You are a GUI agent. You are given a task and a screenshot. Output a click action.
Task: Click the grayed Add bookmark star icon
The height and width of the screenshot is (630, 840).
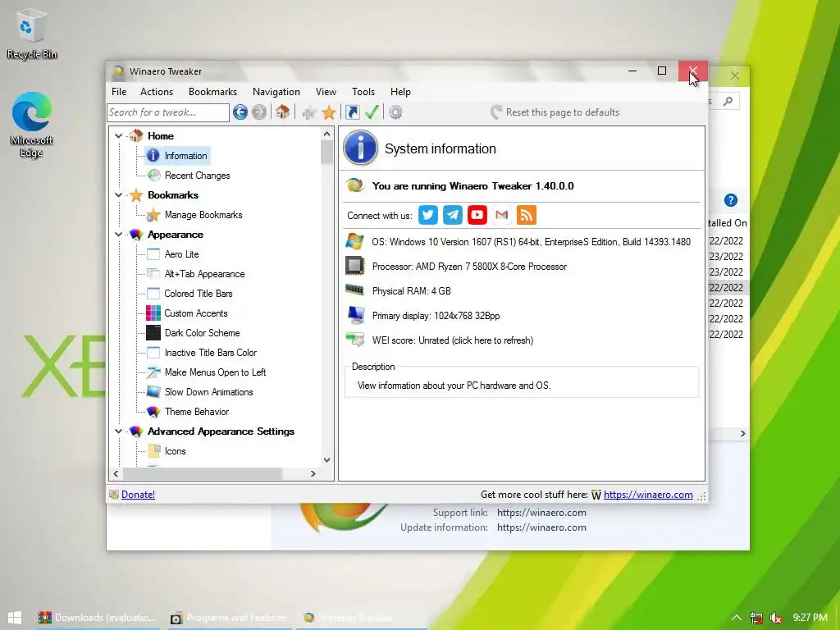point(309,112)
